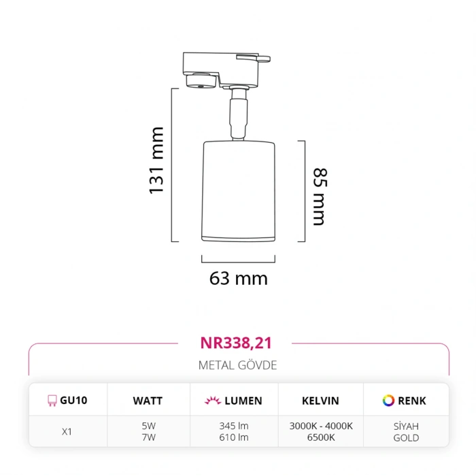The width and height of the screenshot is (476, 476).
Task: Click the NR338,21 product code title
Action: click(237, 343)
